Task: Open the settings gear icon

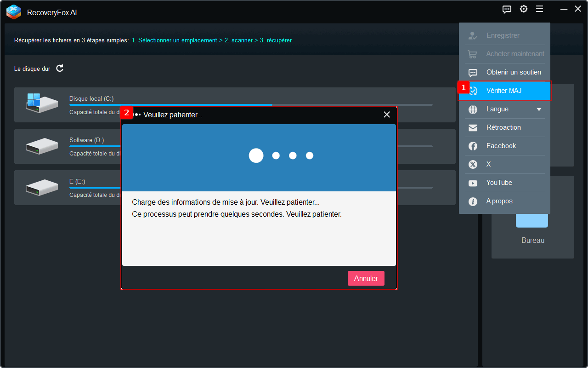Action: 523,9
